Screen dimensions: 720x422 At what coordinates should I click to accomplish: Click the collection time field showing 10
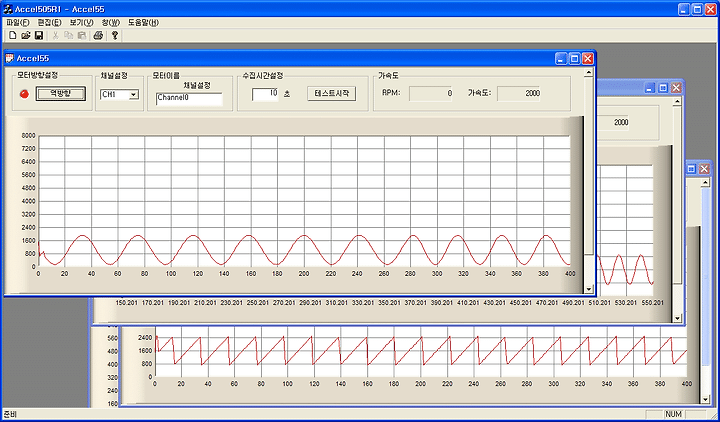[x=265, y=94]
